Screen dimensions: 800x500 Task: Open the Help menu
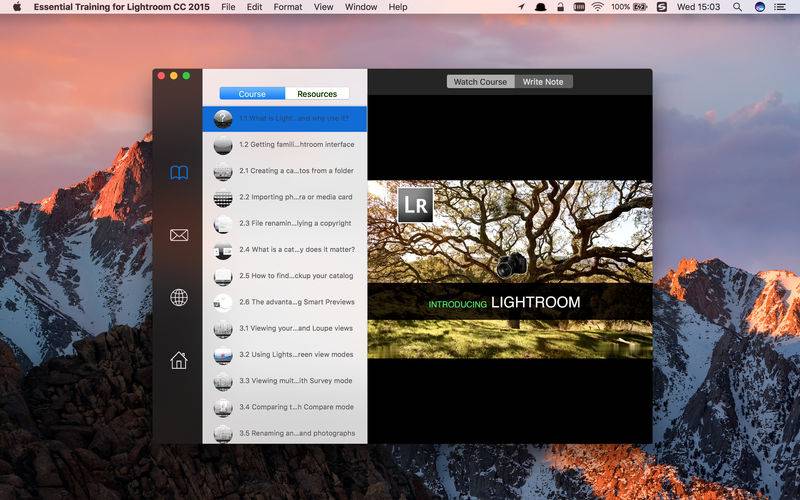[398, 7]
